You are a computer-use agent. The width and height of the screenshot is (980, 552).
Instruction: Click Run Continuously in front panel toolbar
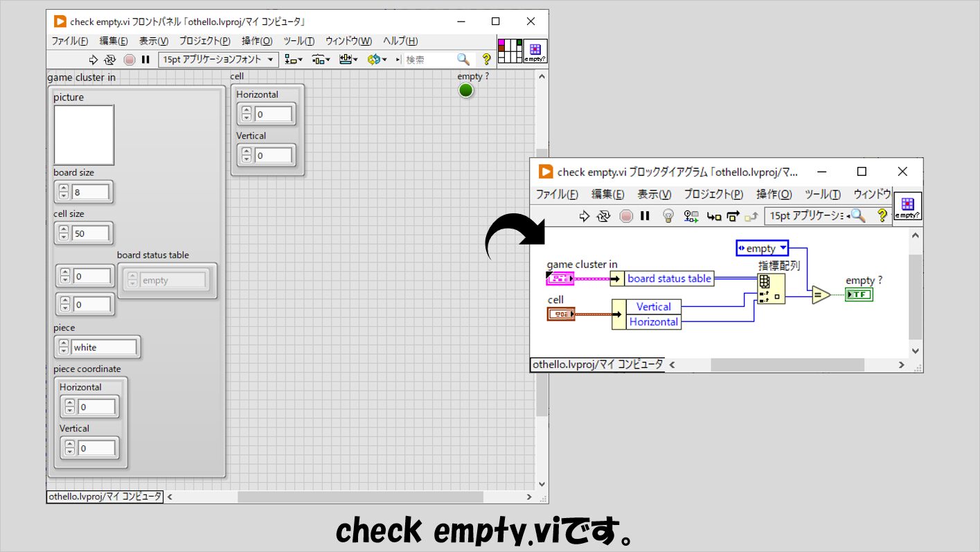tap(110, 60)
